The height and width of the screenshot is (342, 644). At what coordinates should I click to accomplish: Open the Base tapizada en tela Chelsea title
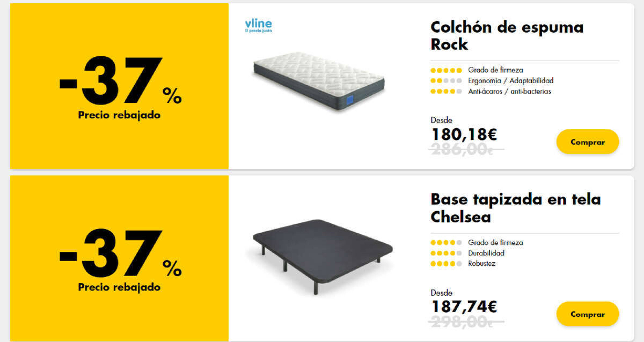click(x=515, y=208)
